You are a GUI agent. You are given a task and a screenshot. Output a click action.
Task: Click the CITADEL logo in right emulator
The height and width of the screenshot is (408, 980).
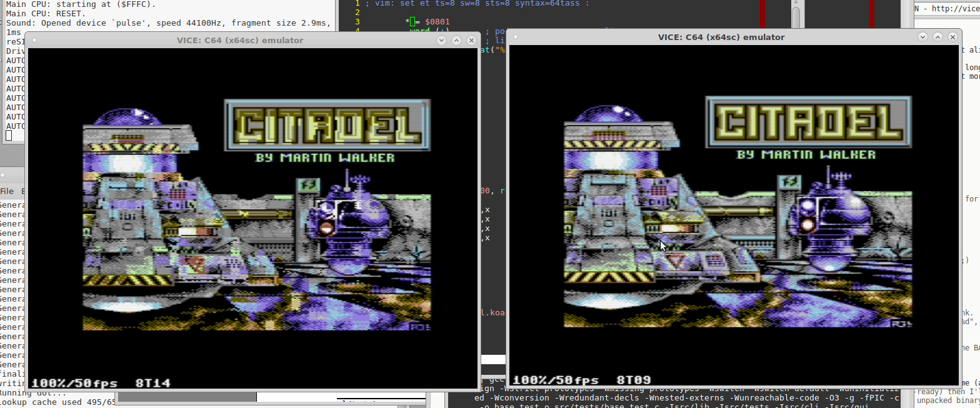[809, 123]
